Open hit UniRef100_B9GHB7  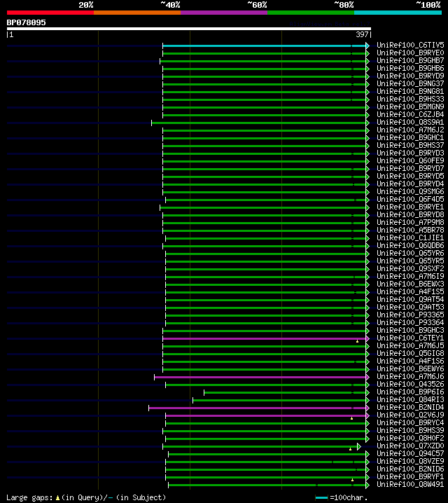[x=410, y=60]
